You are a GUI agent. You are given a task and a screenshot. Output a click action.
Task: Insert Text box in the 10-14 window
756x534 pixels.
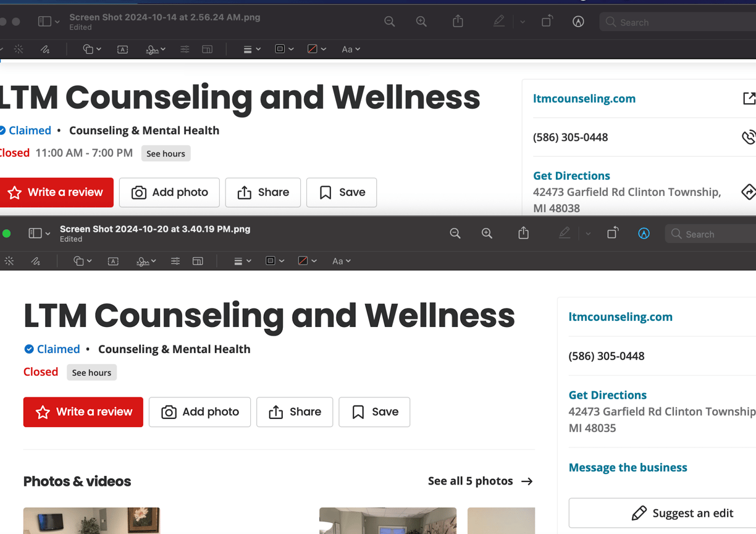click(x=122, y=49)
